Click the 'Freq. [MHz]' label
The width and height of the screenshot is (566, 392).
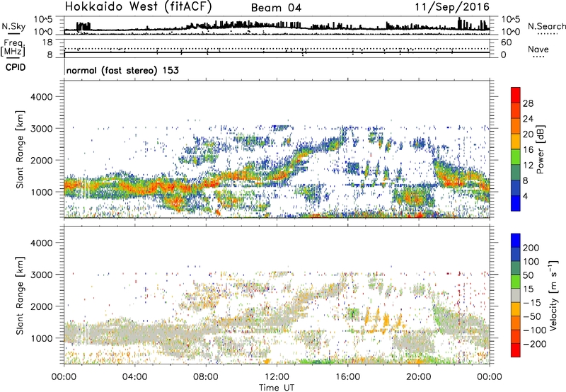pyautogui.click(x=13, y=48)
